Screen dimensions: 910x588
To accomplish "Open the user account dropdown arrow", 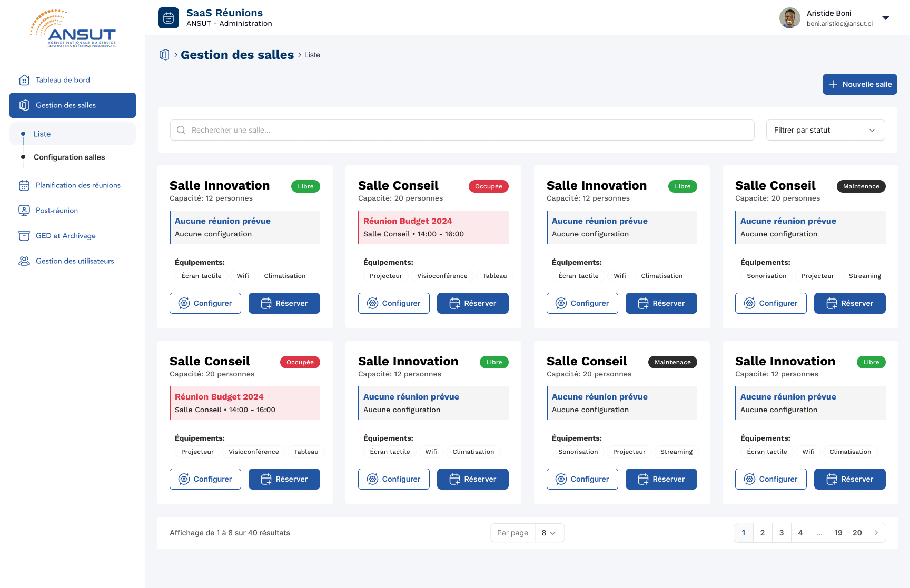I will 886,18.
